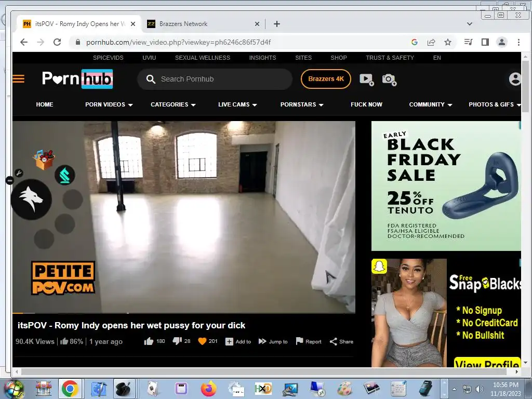Open Firefox from the Windows taskbar
This screenshot has width=532, height=399.
click(x=208, y=389)
